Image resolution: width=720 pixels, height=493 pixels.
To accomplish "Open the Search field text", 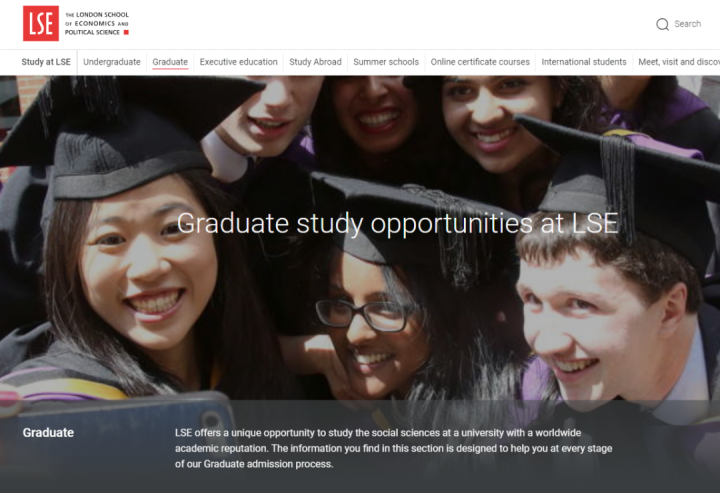I will click(687, 24).
